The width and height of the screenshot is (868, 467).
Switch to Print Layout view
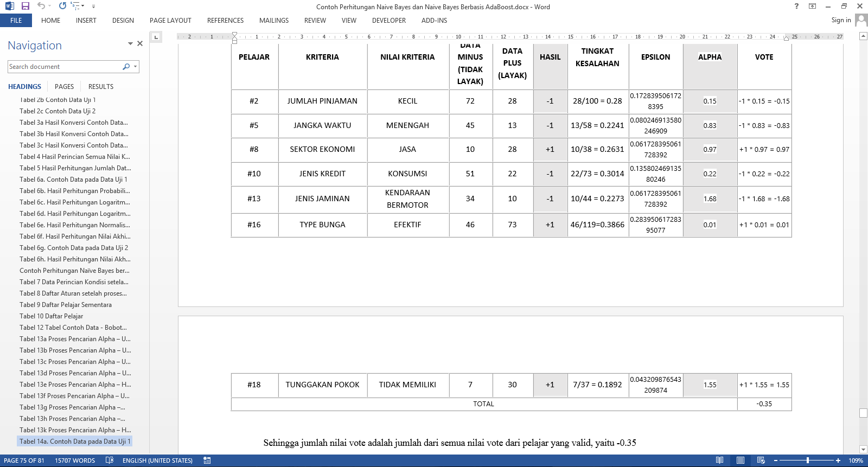pos(740,460)
